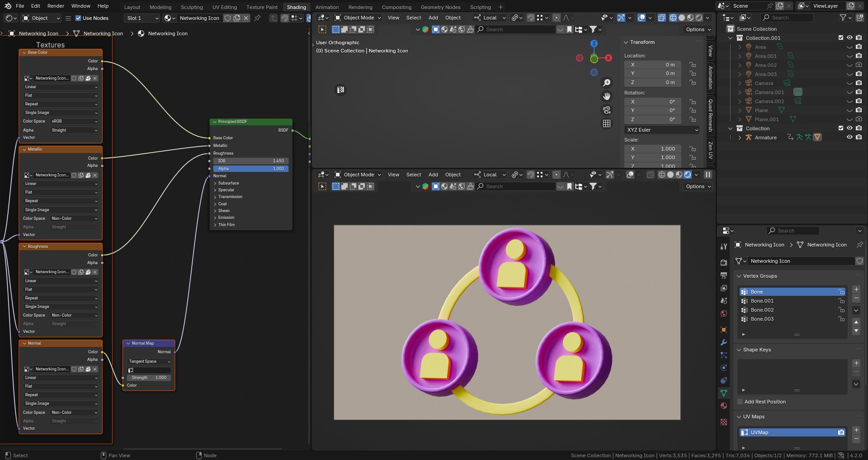Add a new UV map with plus
The height and width of the screenshot is (460, 868).
(856, 430)
